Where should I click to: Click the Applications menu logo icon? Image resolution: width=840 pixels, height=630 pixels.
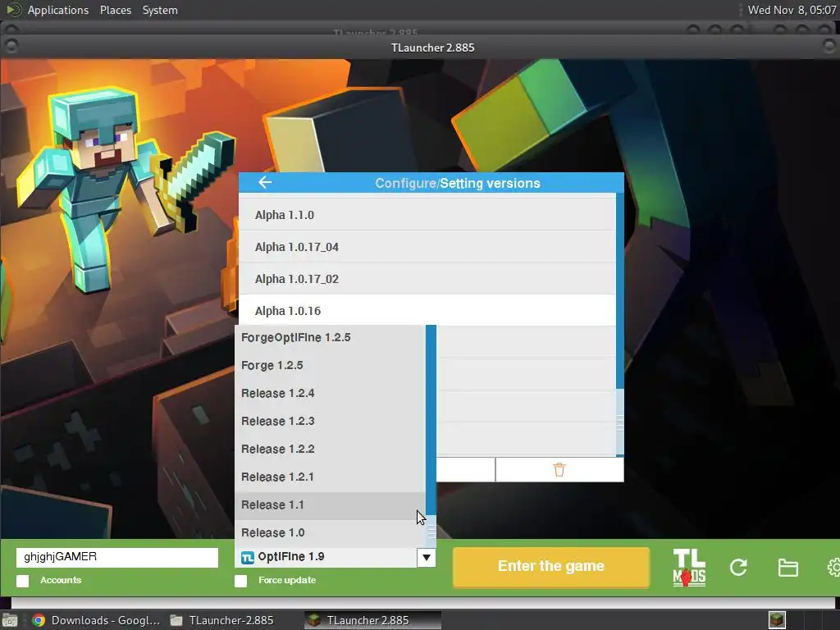[13, 10]
